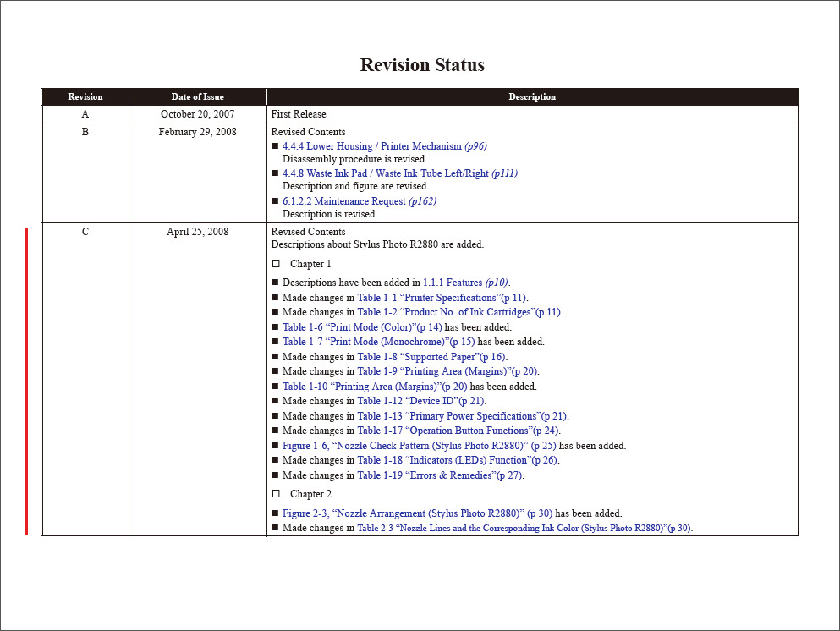Jump to Table 1-18 Indicators (LEDs) Function
Screen dimensions: 840x631
click(457, 460)
